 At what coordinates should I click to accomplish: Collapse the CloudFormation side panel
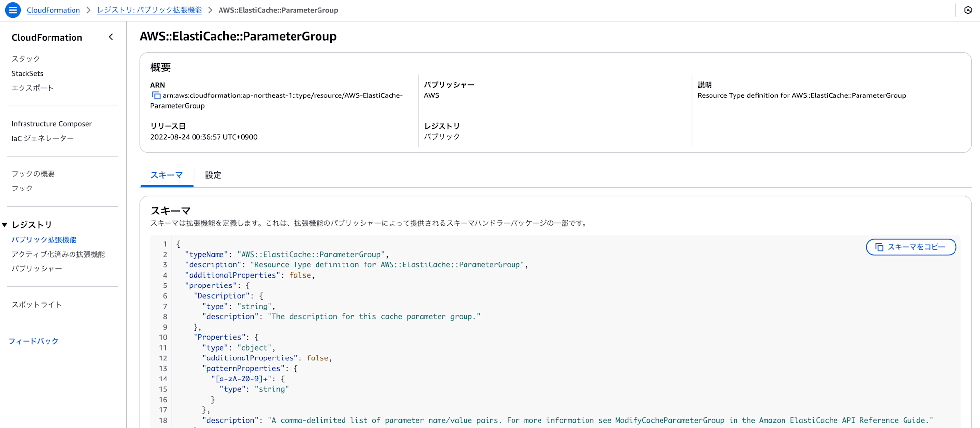111,37
